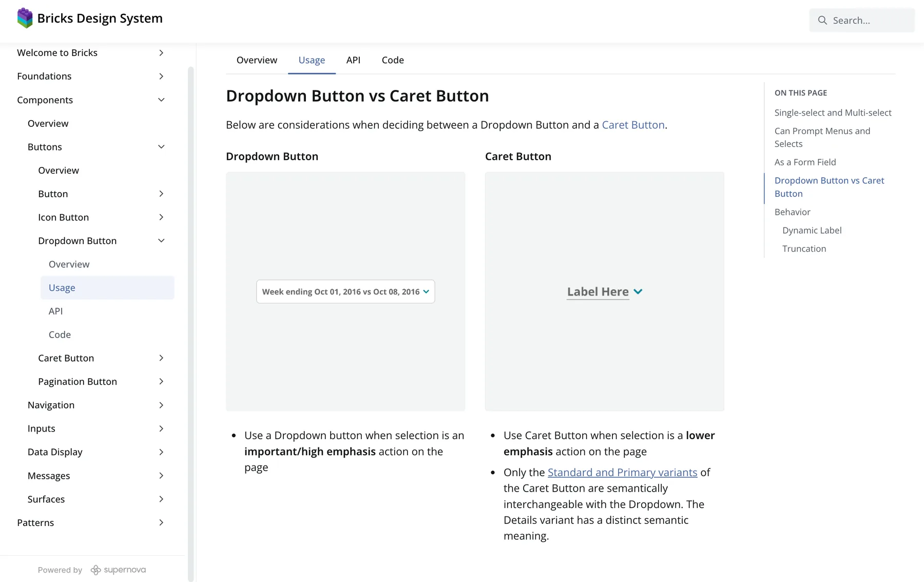Open the Week ending dropdown button
The width and height of the screenshot is (924, 582).
coord(345,292)
